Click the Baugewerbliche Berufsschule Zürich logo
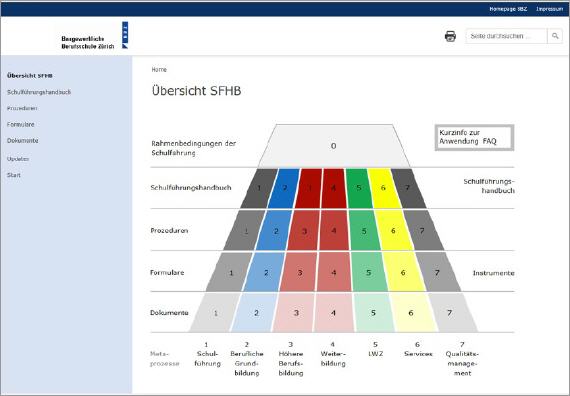This screenshot has width=570, height=396. (95, 35)
